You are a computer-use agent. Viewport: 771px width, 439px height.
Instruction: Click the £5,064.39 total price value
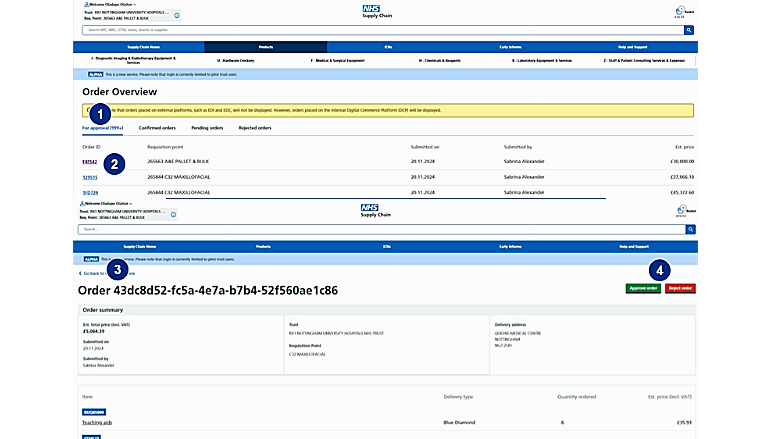click(x=93, y=331)
